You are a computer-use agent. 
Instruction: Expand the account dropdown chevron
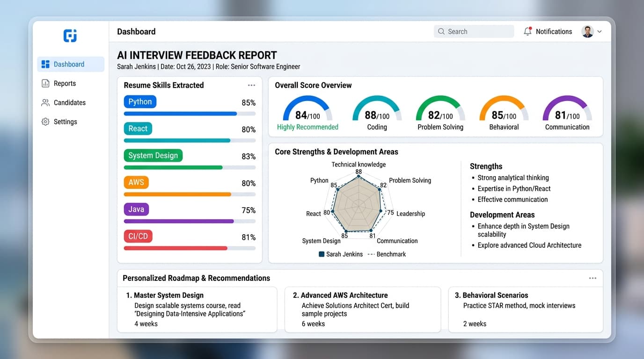click(x=600, y=32)
